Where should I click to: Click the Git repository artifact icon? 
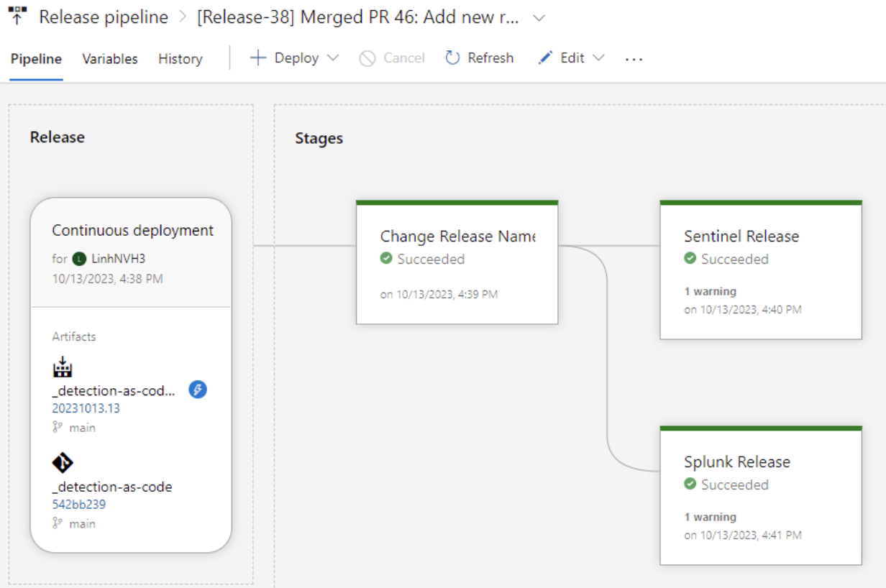tap(63, 463)
